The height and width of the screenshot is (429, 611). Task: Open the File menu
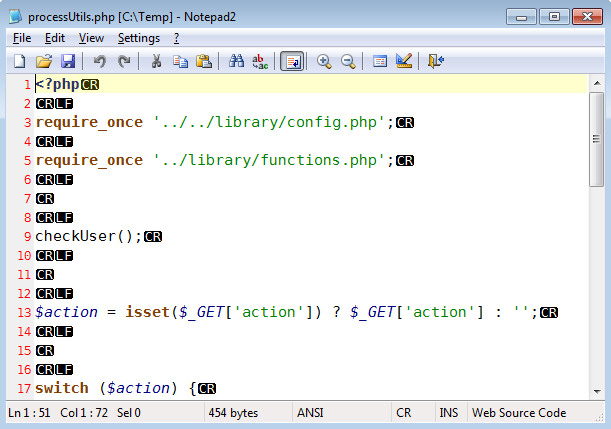[x=22, y=38]
